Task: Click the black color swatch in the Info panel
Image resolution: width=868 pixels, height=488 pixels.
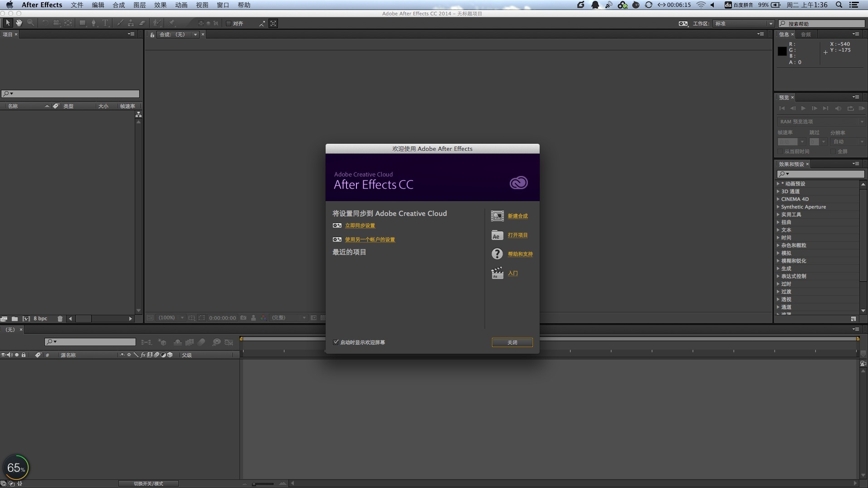Action: (x=782, y=51)
